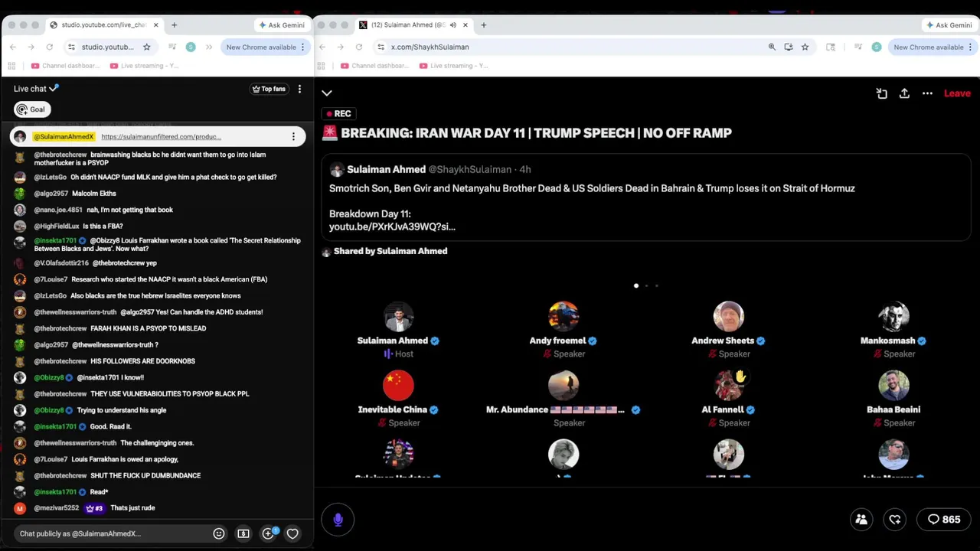Open emoji picker in YouTube live chat
Image resolution: width=980 pixels, height=551 pixels.
[x=219, y=533]
